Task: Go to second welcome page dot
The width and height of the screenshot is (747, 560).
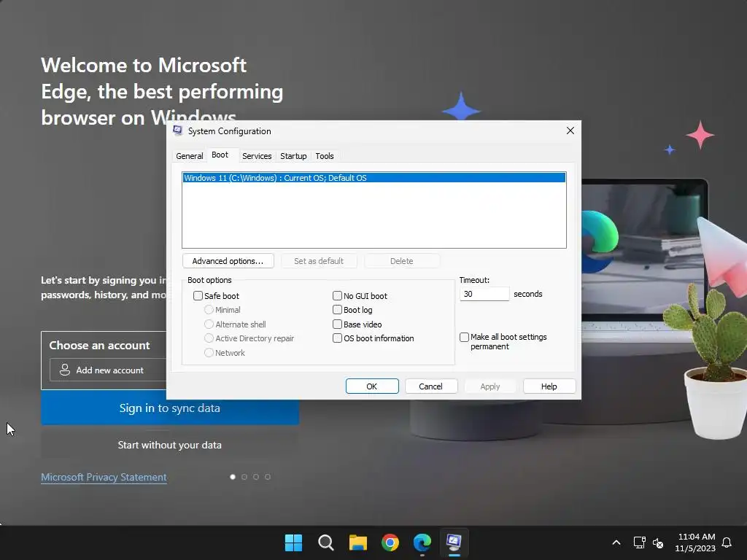Action: 244,477
